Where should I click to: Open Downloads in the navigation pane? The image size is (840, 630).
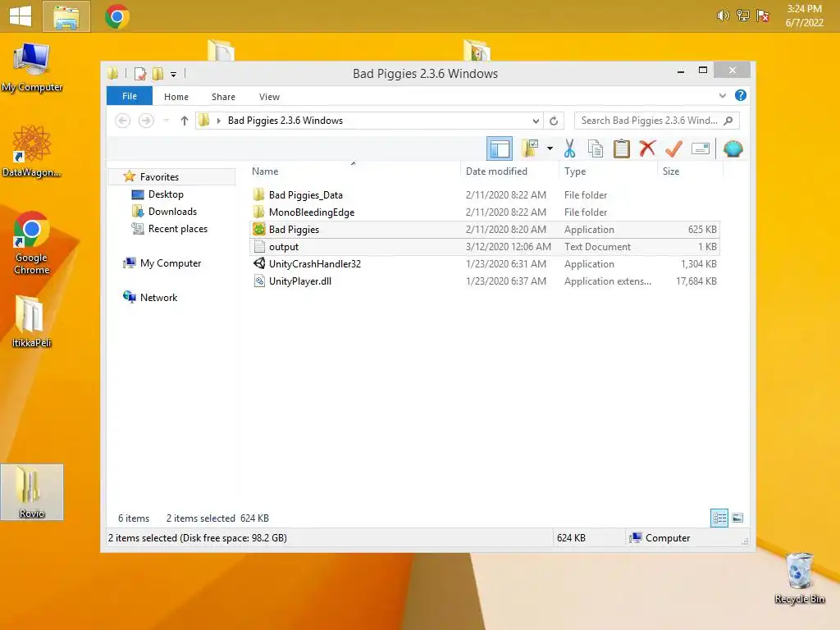[172, 211]
